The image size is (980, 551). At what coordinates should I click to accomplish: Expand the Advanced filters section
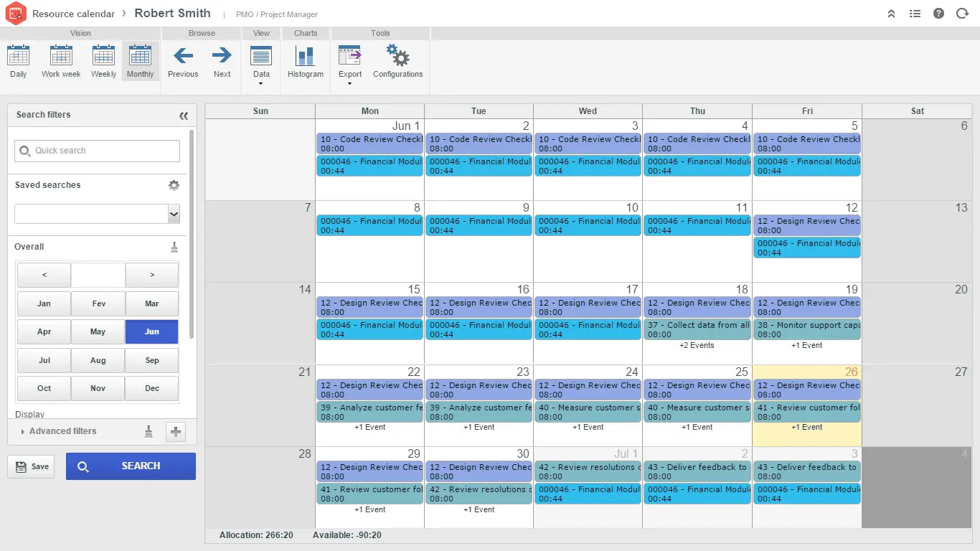(x=62, y=431)
